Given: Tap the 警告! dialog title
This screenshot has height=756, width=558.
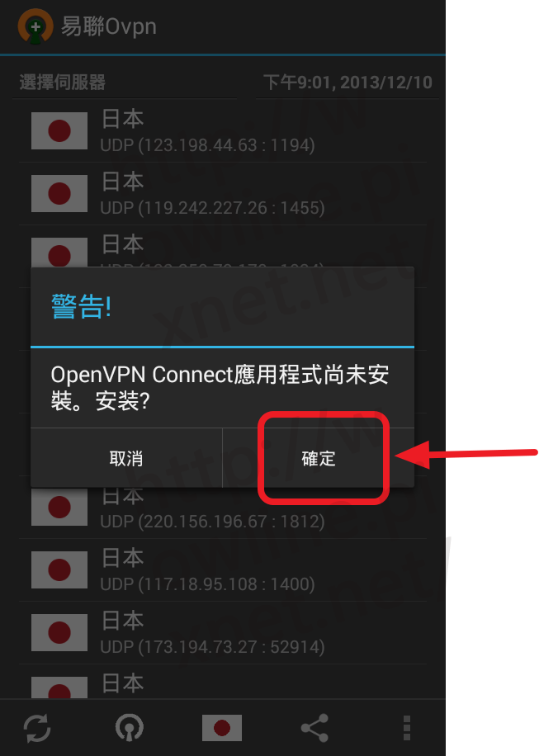Looking at the screenshot, I should point(81,307).
